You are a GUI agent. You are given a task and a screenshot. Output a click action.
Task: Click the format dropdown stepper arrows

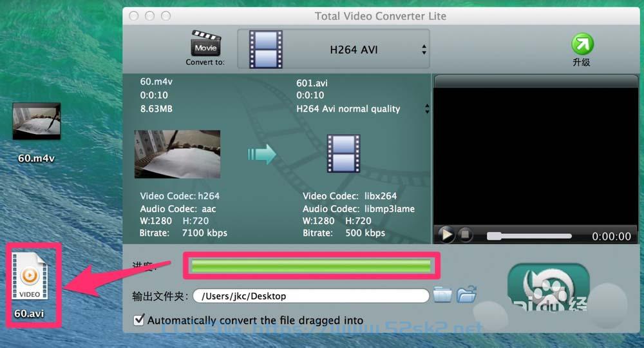(424, 50)
